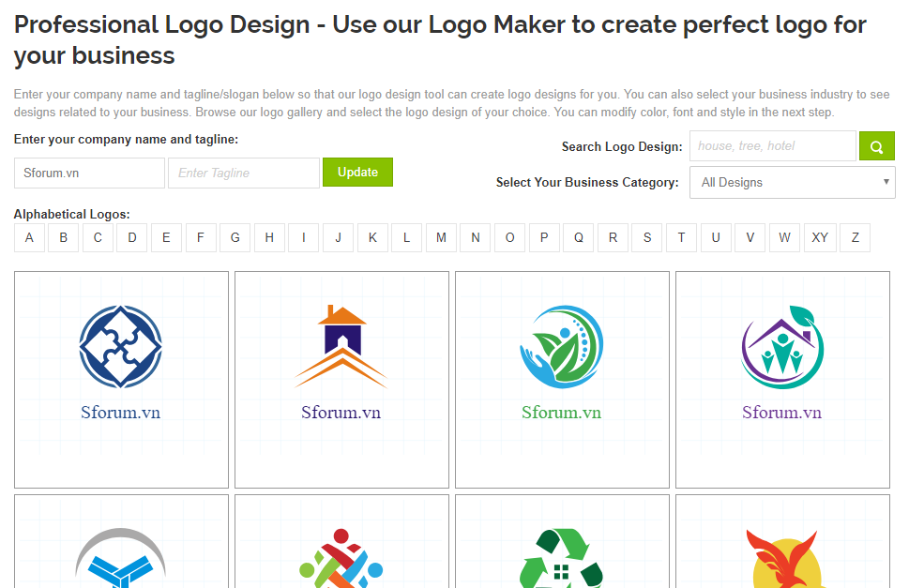Filter logos by letter Z
Screen dimensions: 924x588
tap(855, 238)
